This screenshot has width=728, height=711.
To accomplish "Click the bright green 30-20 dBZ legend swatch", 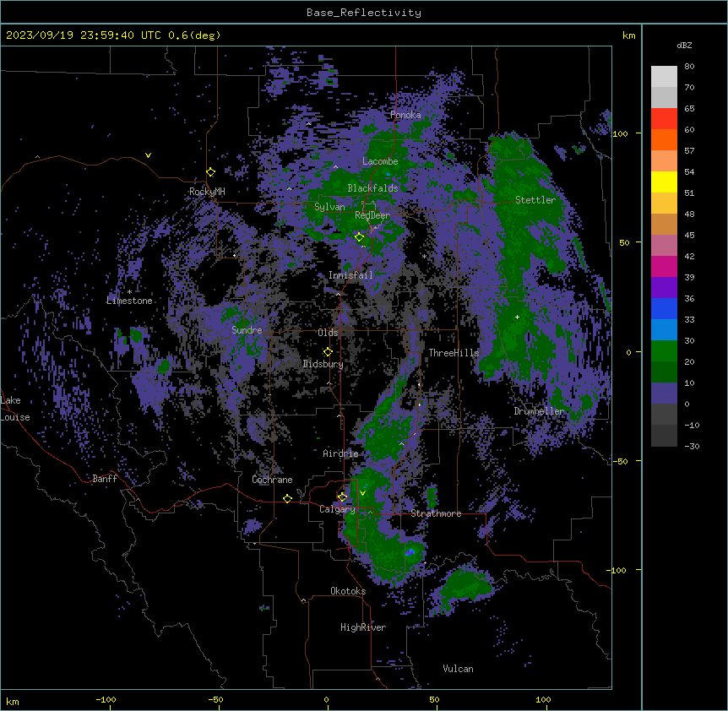I will pyautogui.click(x=664, y=351).
